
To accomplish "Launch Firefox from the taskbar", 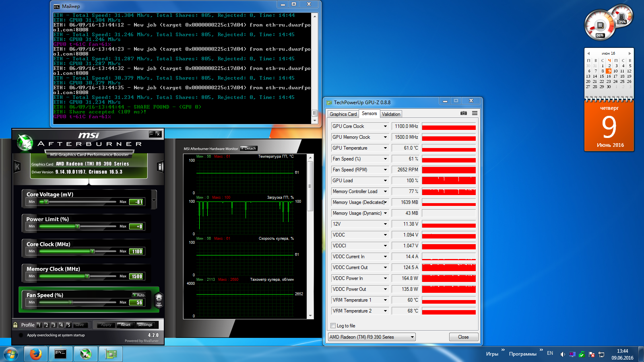I will pos(36,354).
